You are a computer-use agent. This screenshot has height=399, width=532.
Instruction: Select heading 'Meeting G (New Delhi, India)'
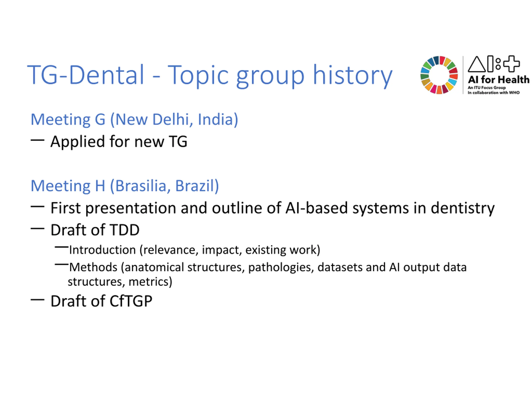[134, 119]
